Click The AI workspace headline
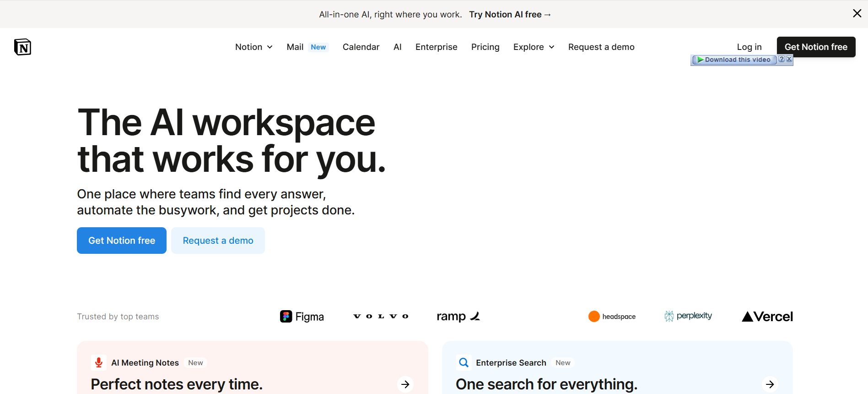This screenshot has width=868, height=394. pos(232,141)
